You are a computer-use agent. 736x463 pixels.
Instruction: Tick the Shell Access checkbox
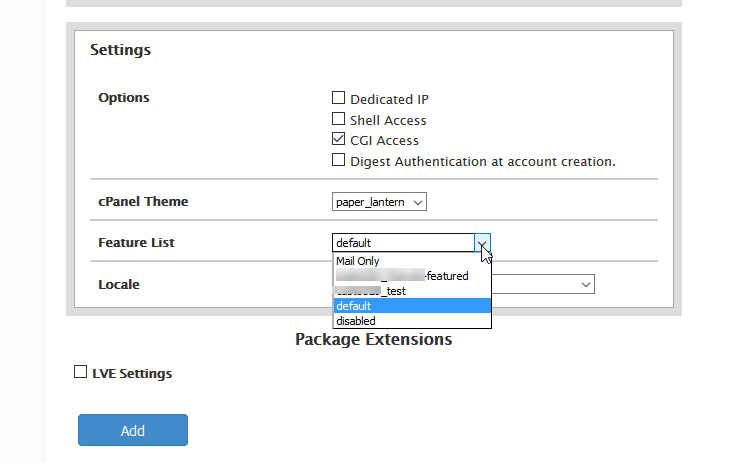pyautogui.click(x=339, y=120)
